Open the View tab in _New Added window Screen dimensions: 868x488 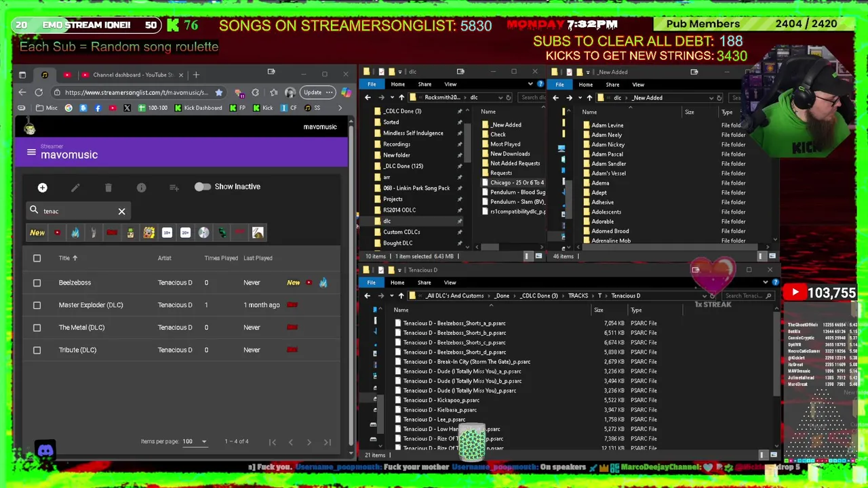638,85
